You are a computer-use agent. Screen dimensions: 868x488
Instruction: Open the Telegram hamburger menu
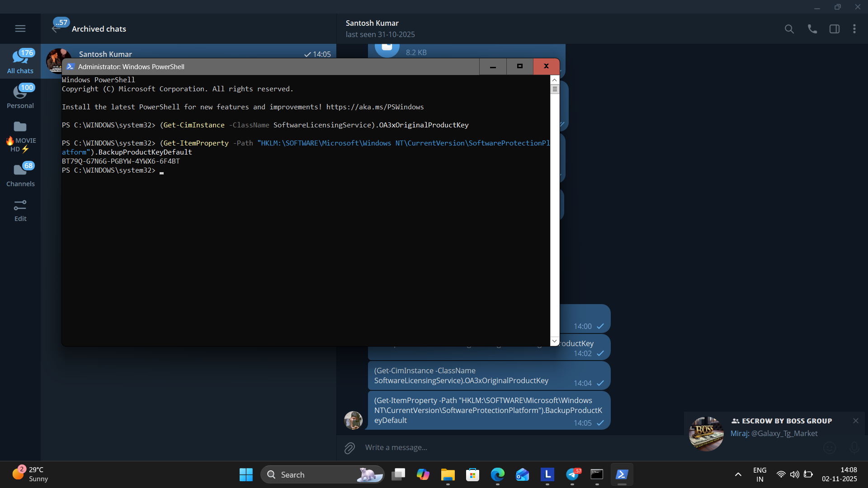click(20, 28)
